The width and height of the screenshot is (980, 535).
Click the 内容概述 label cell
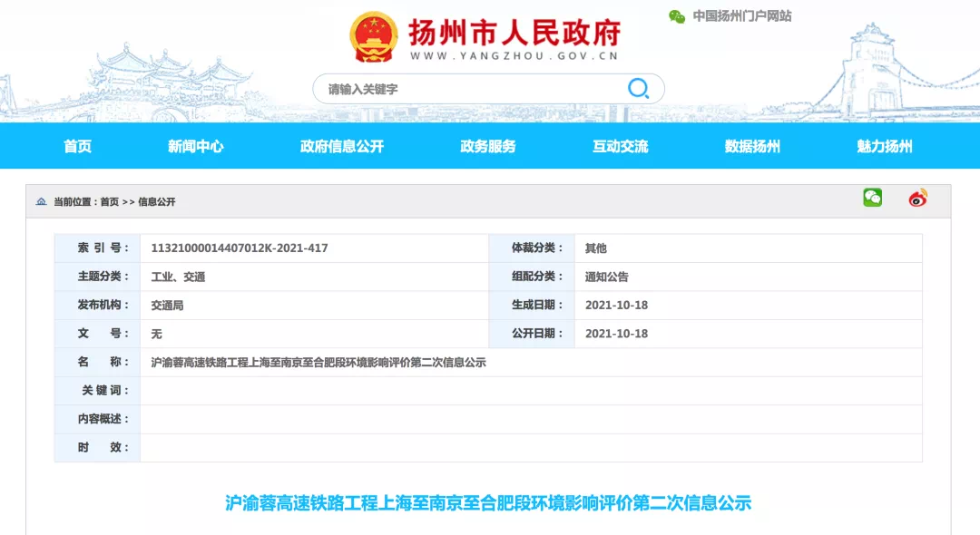(x=97, y=419)
